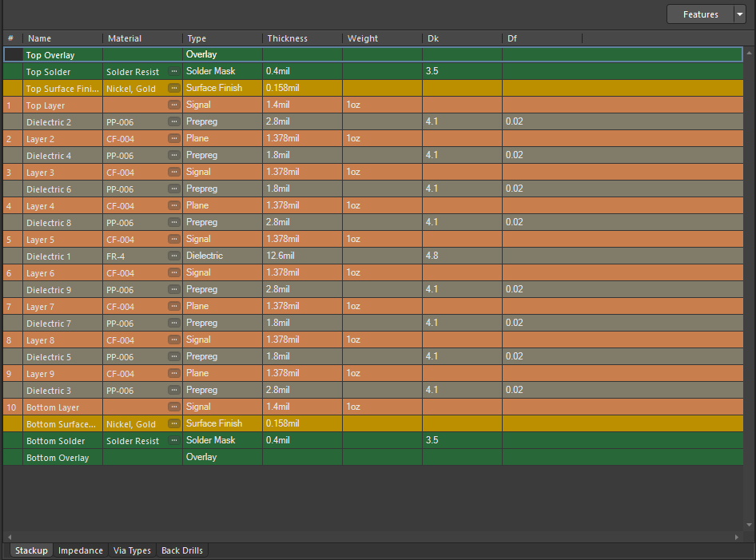Click the Weight column header
The image size is (756, 560).
(382, 38)
